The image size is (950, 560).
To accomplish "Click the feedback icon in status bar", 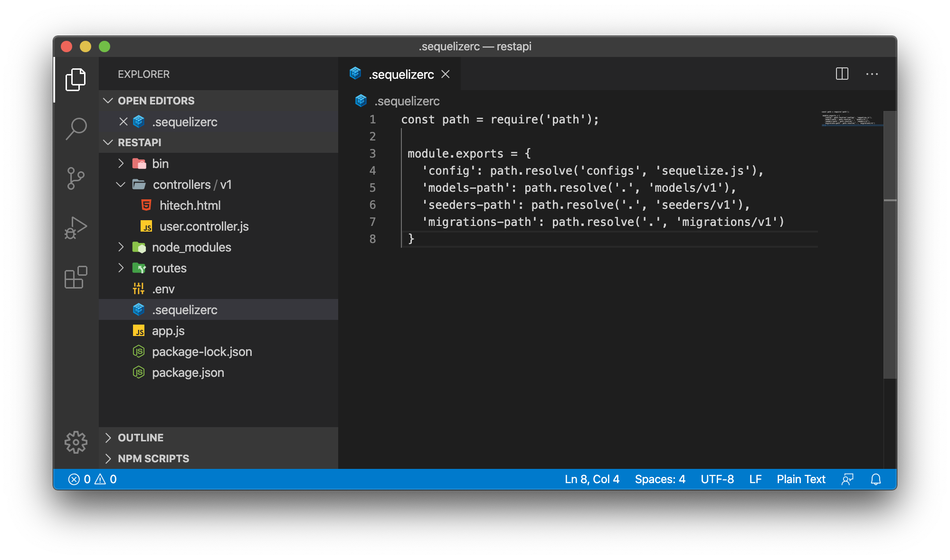I will point(847,479).
